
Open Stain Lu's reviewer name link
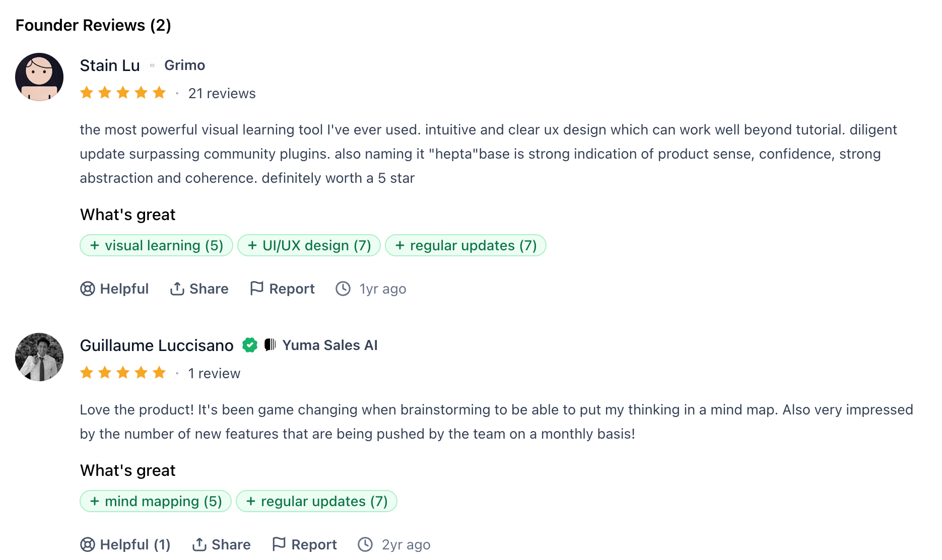pyautogui.click(x=110, y=65)
